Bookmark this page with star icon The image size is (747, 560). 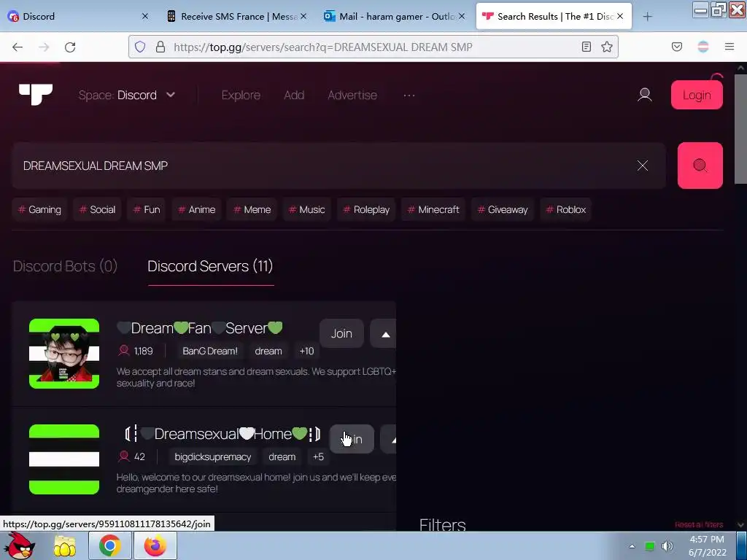tap(606, 47)
